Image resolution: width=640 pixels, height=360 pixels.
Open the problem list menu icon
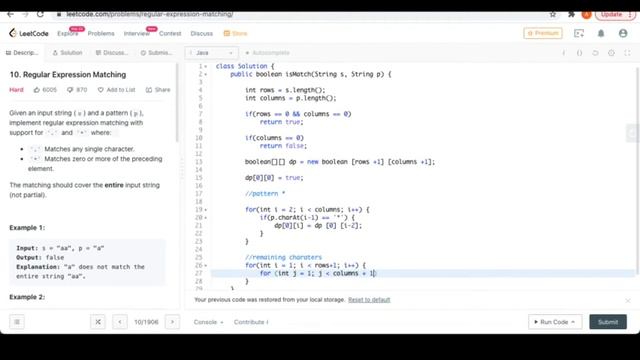pos(17,322)
